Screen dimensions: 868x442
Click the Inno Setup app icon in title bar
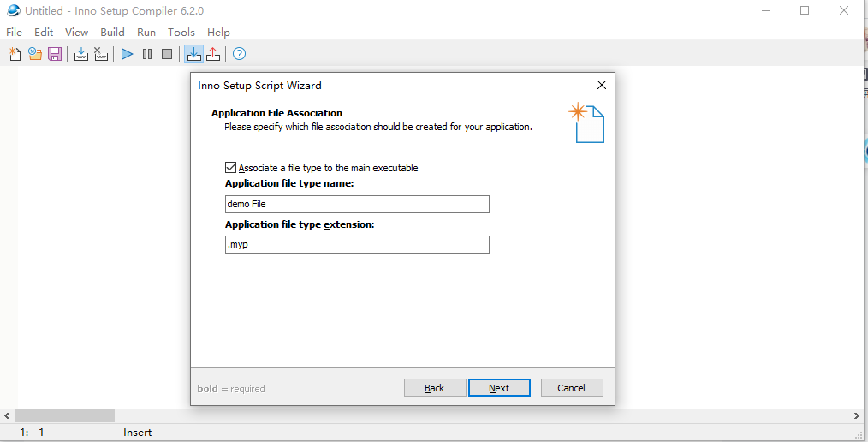click(14, 10)
